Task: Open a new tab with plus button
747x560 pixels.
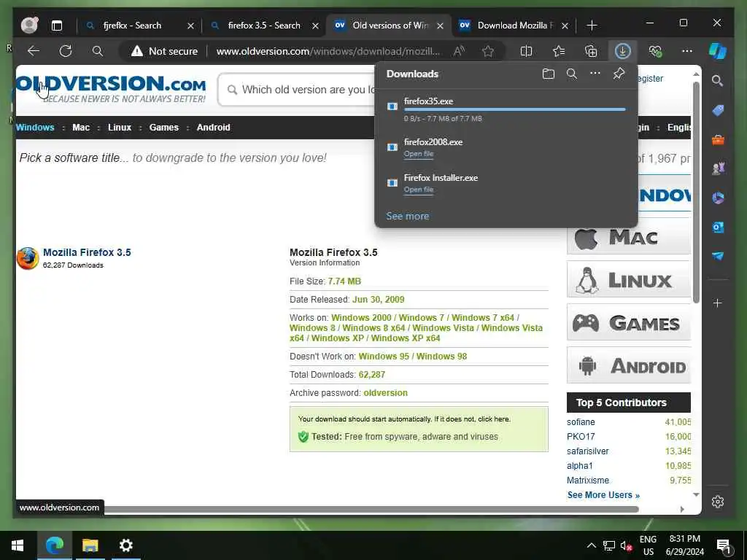Action: tap(591, 26)
